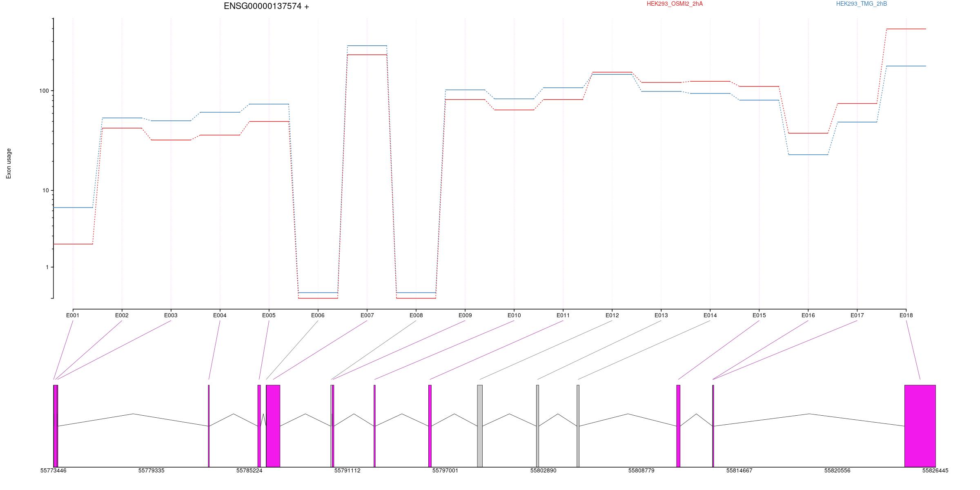Click exon label E012
The width and height of the screenshot is (980, 490).
click(x=612, y=315)
